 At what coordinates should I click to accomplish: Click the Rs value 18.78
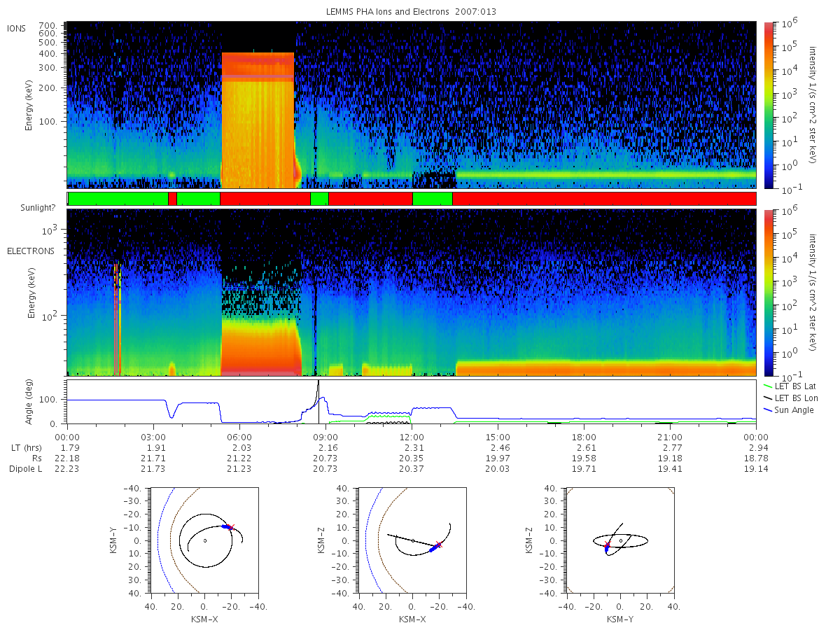pyautogui.click(x=756, y=458)
